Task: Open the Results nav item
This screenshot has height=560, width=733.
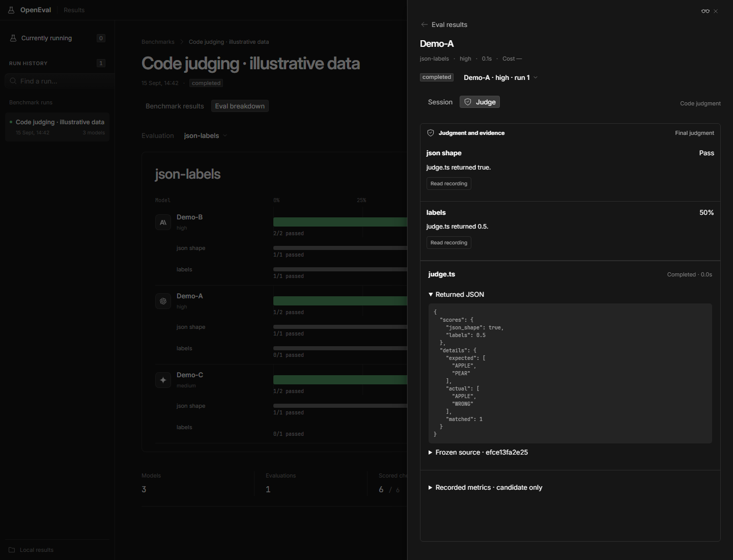Action: point(74,10)
